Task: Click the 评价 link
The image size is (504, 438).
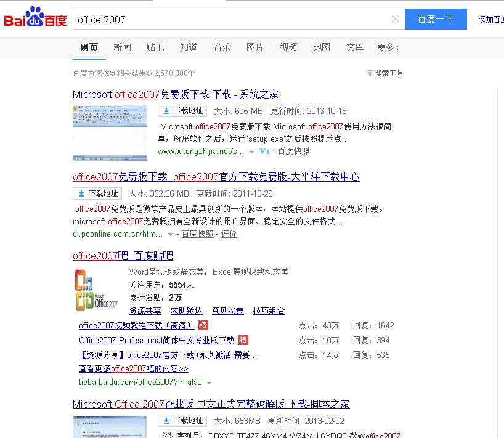Action: [x=229, y=234]
